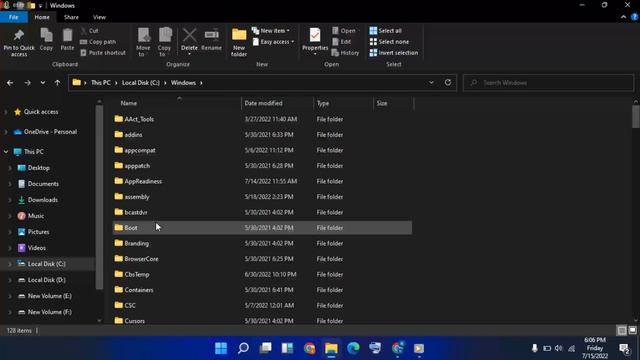Image resolution: width=640 pixels, height=360 pixels.
Task: Select Desktop in navigation pane
Action: [x=38, y=168]
